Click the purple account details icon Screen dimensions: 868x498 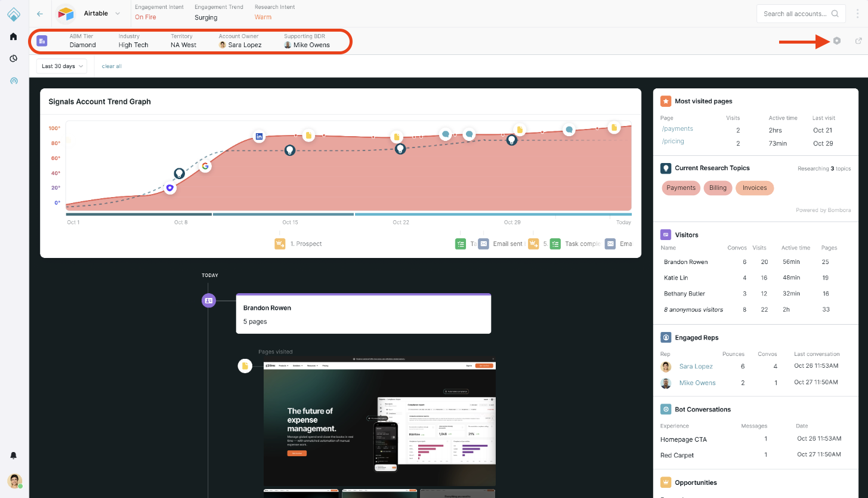click(x=42, y=41)
